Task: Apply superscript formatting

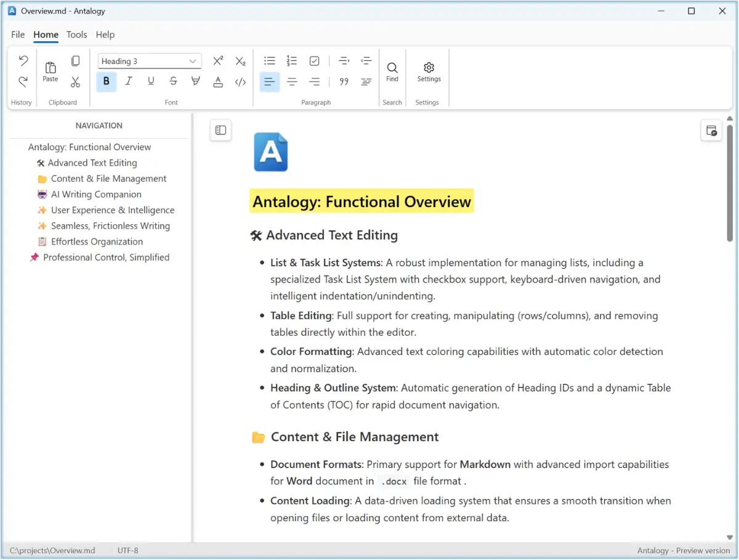Action: (x=218, y=61)
